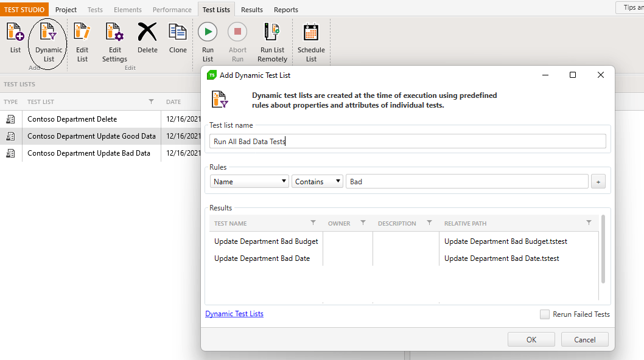Filter the Description results column
This screenshot has width=644, height=360.
click(429, 223)
